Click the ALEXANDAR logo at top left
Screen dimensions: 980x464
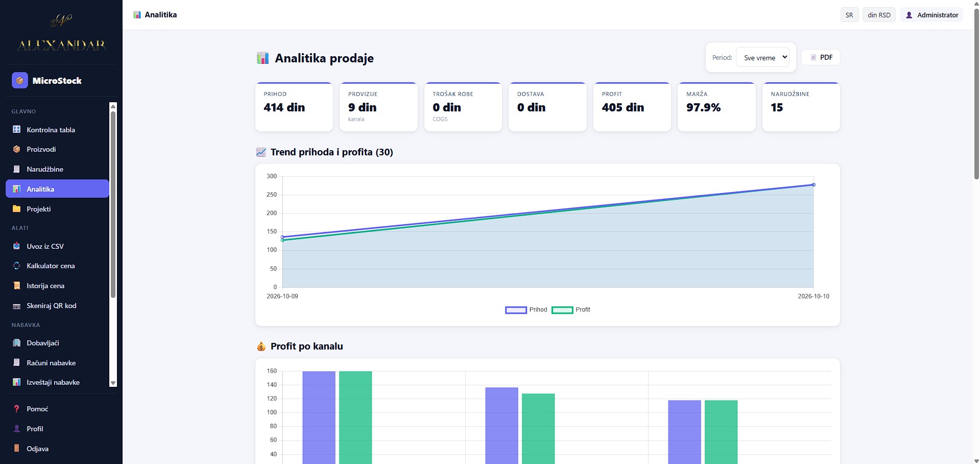tap(61, 33)
